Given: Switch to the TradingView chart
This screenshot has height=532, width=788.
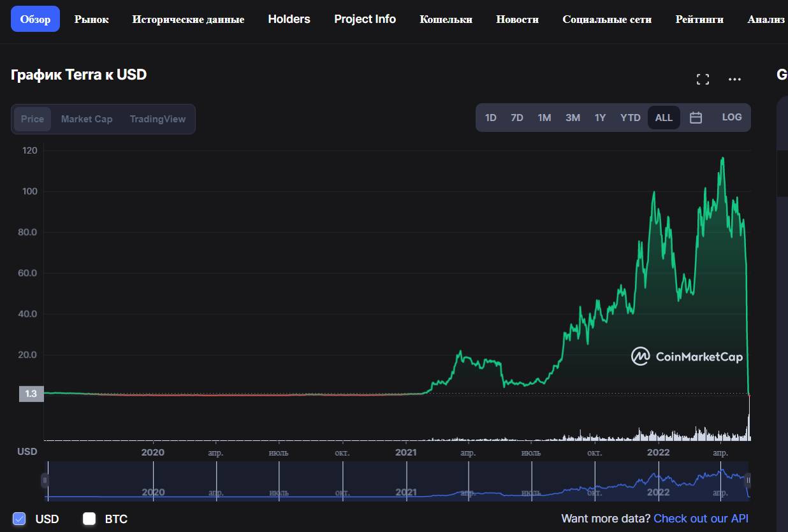Looking at the screenshot, I should 157,119.
